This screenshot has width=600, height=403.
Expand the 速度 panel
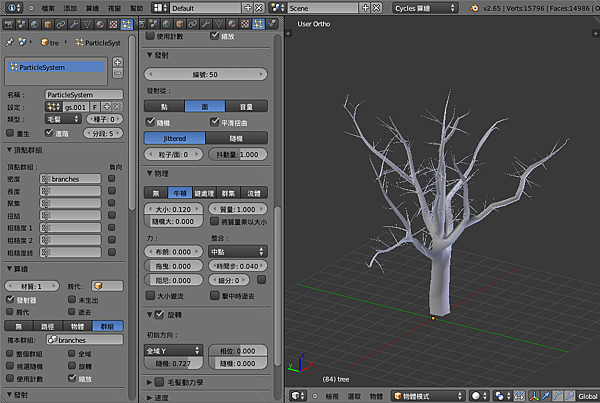point(150,398)
